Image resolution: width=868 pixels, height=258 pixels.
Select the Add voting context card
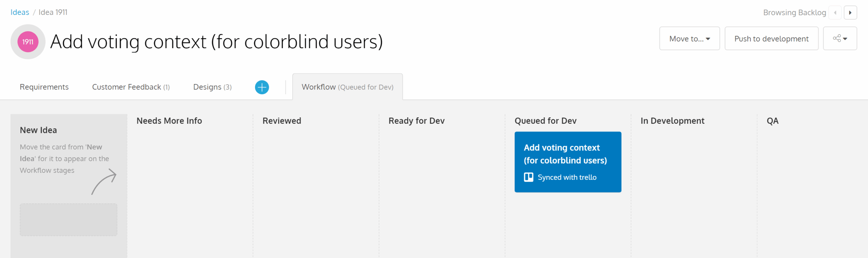click(x=568, y=162)
